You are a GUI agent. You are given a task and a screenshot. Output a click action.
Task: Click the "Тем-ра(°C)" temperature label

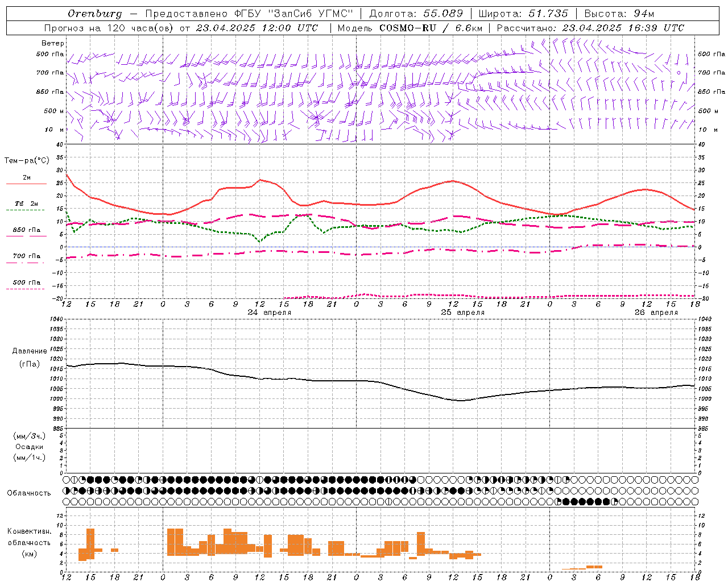coord(27,161)
